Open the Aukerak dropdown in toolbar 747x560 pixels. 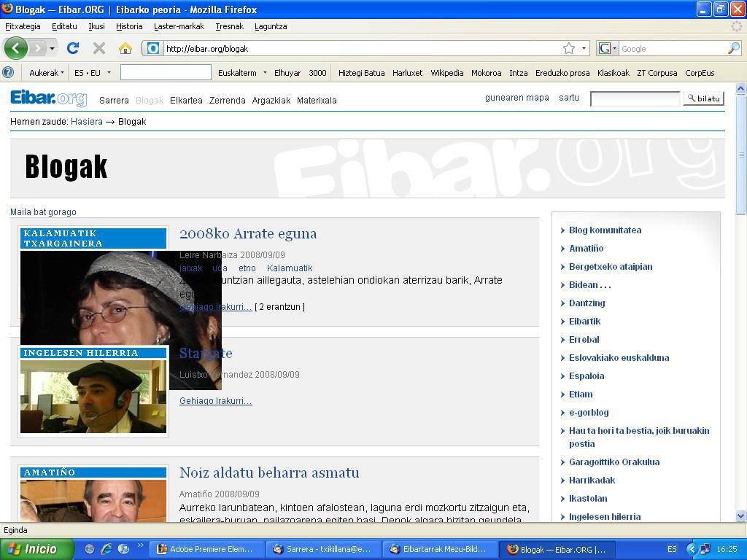[x=46, y=73]
